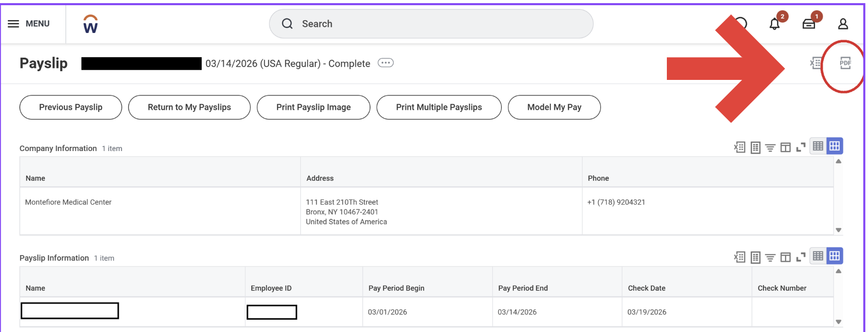Filter the Company Information table
The width and height of the screenshot is (868, 332).
click(x=770, y=147)
